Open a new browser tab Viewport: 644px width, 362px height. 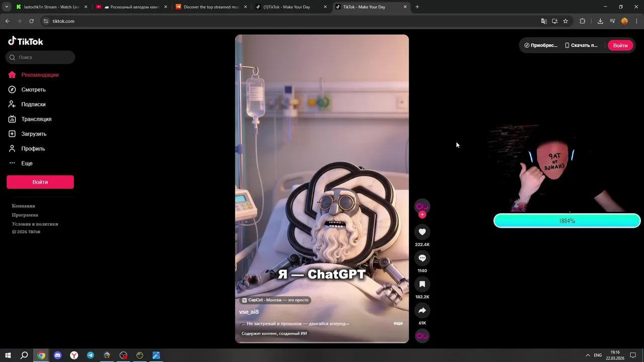tap(417, 7)
